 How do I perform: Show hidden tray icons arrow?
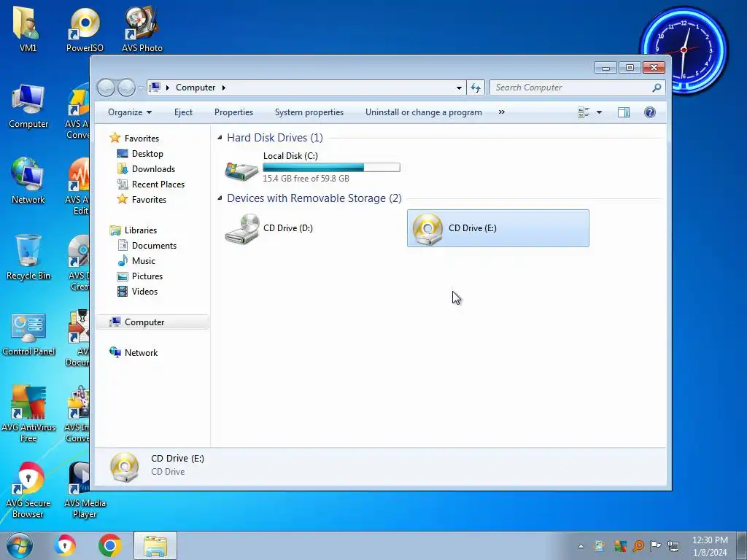581,546
